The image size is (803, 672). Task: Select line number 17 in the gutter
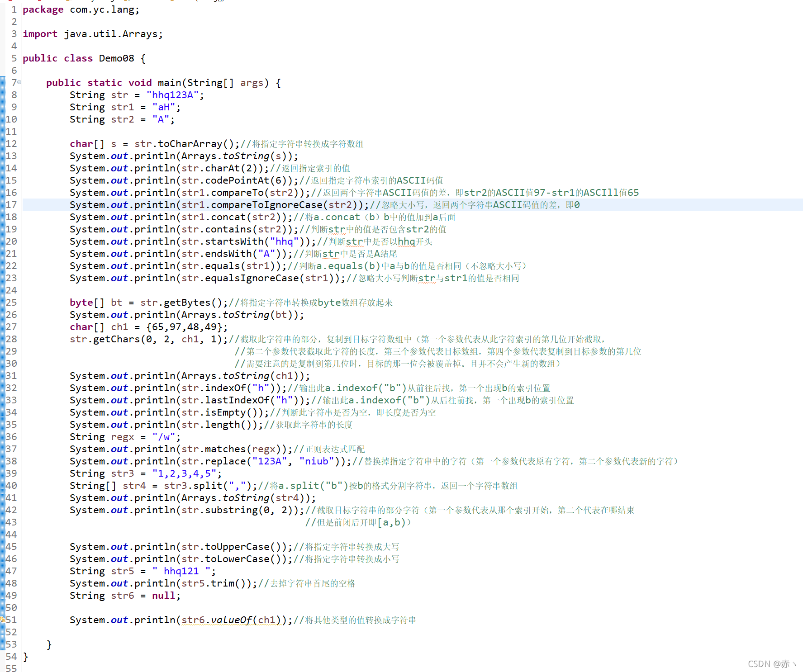(x=11, y=204)
